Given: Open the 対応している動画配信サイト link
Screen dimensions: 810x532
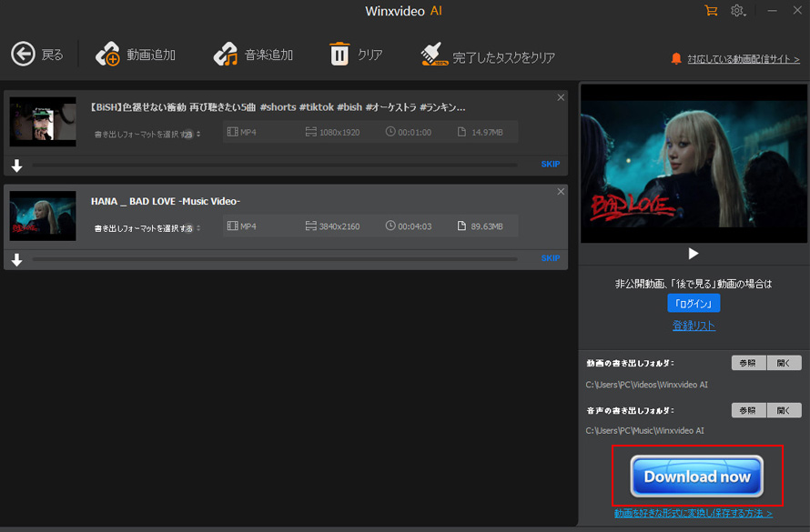Looking at the screenshot, I should click(744, 59).
